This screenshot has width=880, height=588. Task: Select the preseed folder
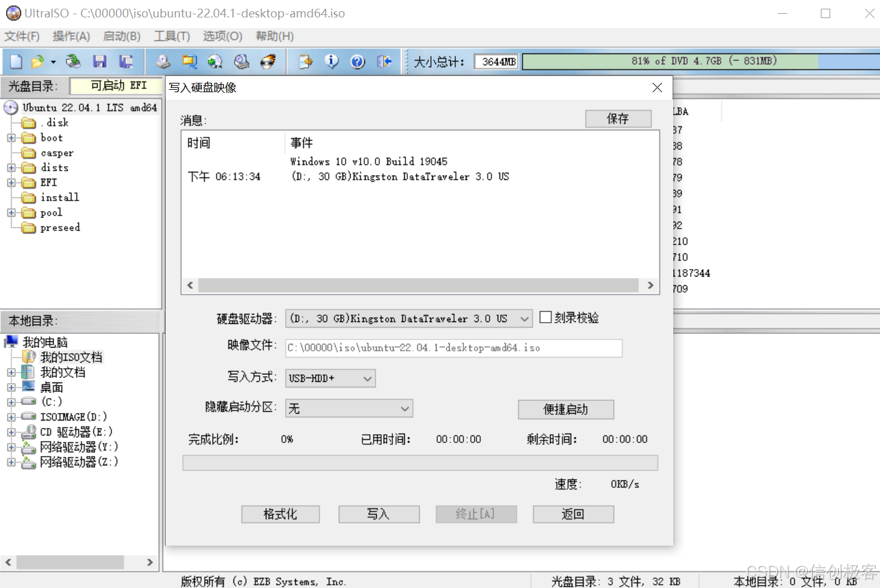60,227
